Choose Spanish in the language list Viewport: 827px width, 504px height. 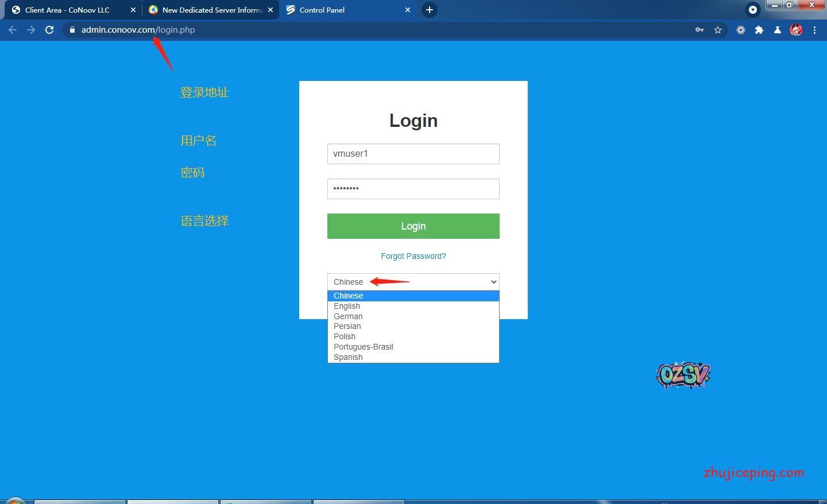coord(348,357)
